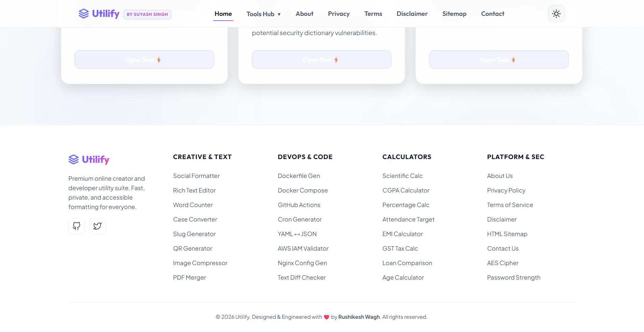Open the Sitemap nav item
644x332 pixels.
pos(454,14)
